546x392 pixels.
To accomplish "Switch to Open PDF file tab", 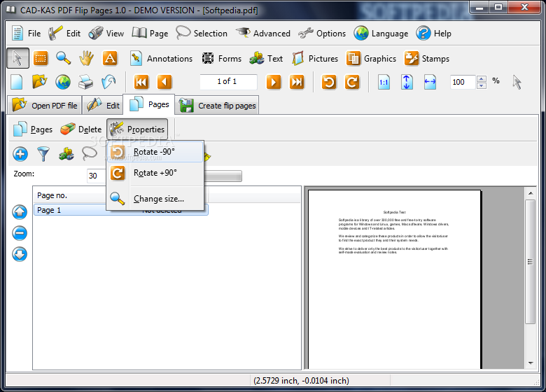I will pos(45,105).
